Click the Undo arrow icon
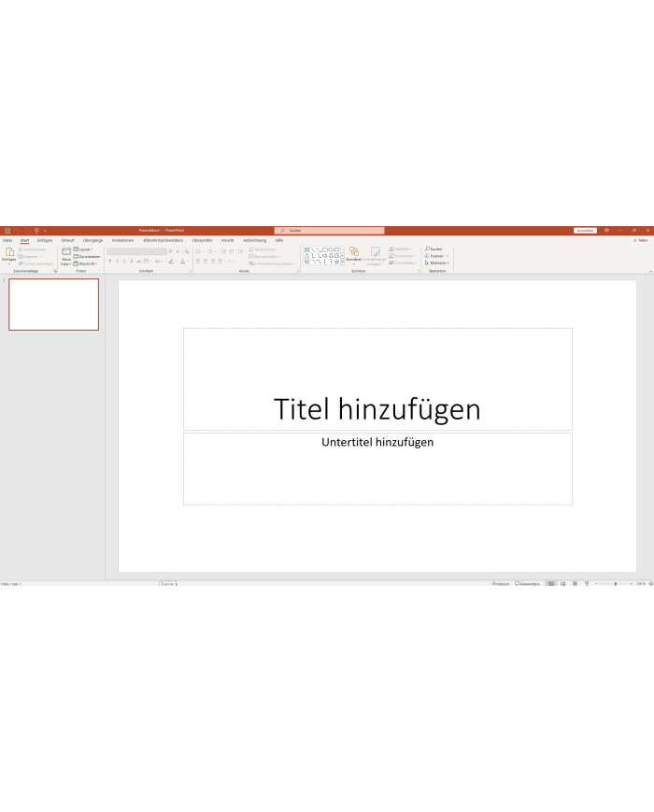 [x=16, y=231]
